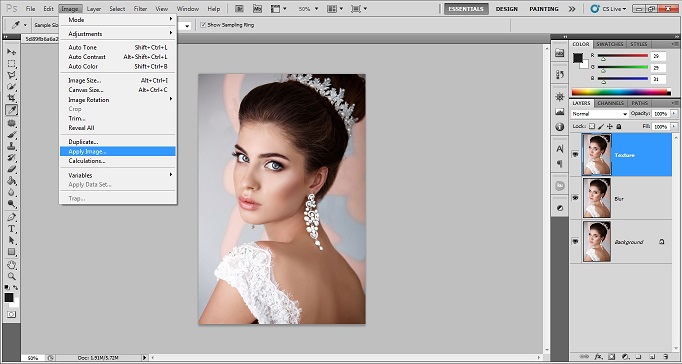Select the Brush tool
Viewport: 682px width, 364px height.
click(x=11, y=135)
